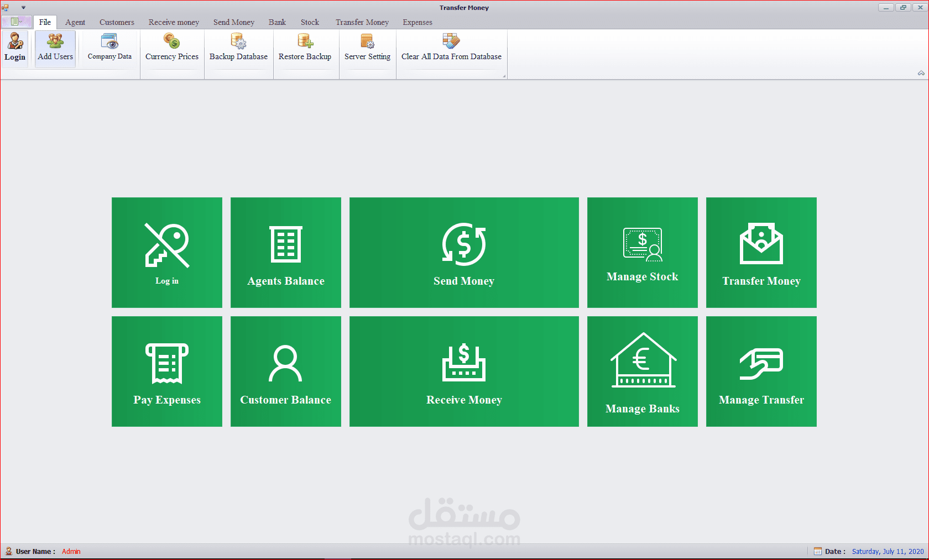Click the Admin user name text
This screenshot has height=560, width=929.
pyautogui.click(x=71, y=551)
